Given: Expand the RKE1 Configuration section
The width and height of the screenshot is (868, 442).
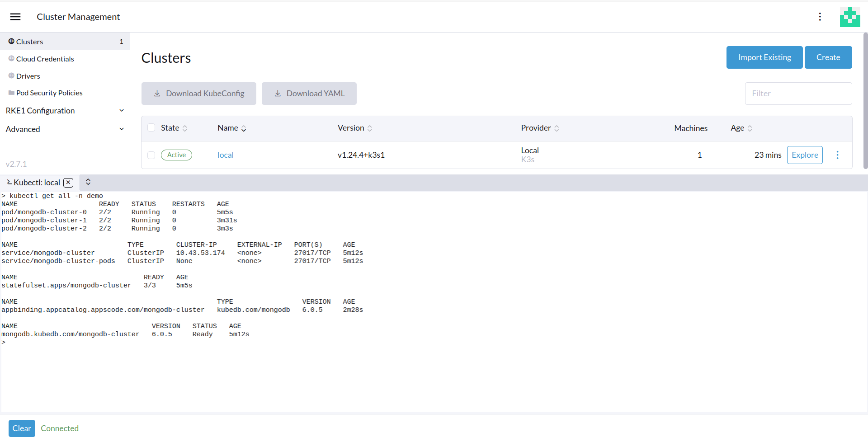Looking at the screenshot, I should (65, 111).
